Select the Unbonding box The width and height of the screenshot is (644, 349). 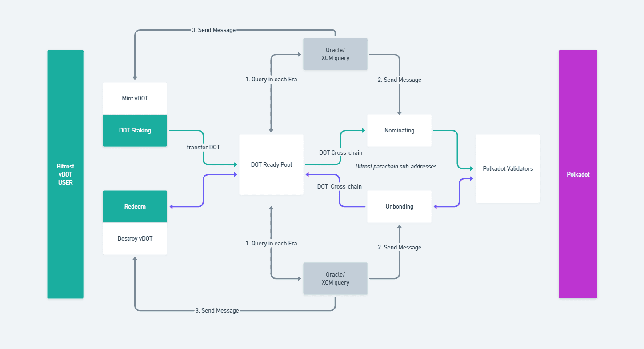pyautogui.click(x=399, y=206)
